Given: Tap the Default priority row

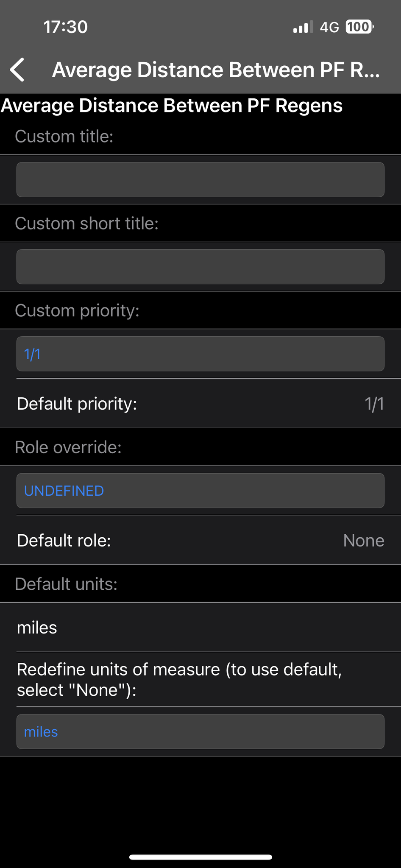Looking at the screenshot, I should [200, 403].
